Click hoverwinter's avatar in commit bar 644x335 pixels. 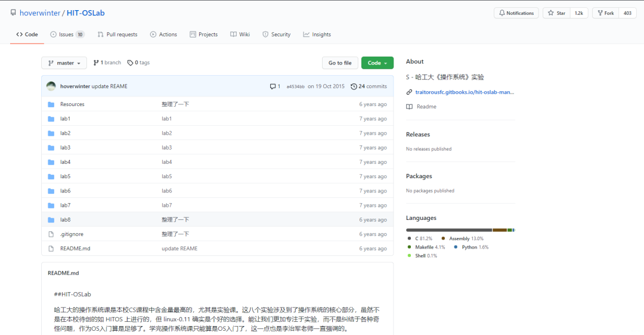pyautogui.click(x=51, y=86)
